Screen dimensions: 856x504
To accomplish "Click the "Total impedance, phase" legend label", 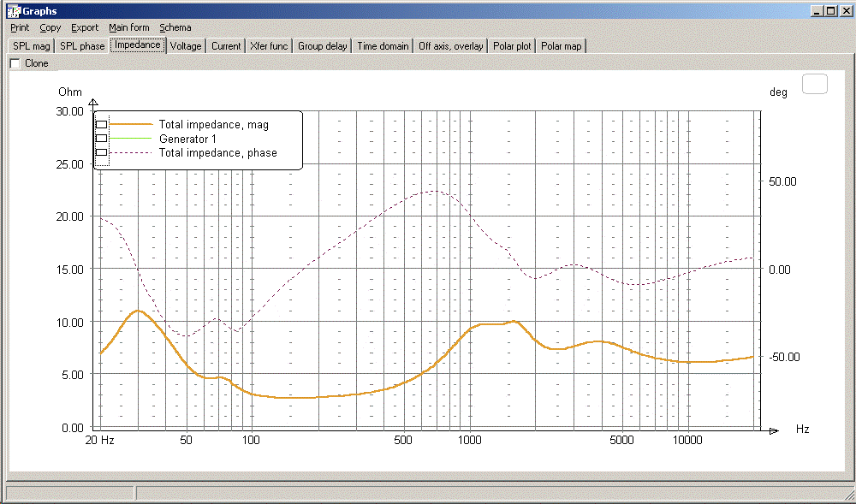I will (217, 152).
